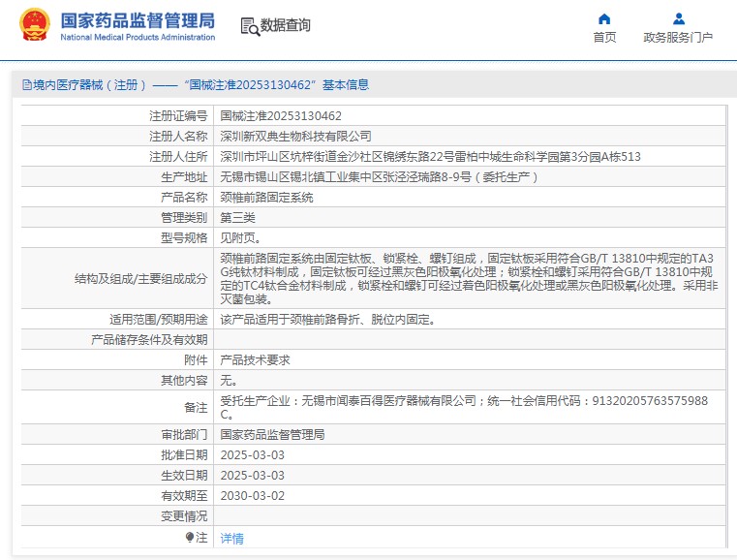Click the 产品技术要求 attachment value

pos(255,359)
